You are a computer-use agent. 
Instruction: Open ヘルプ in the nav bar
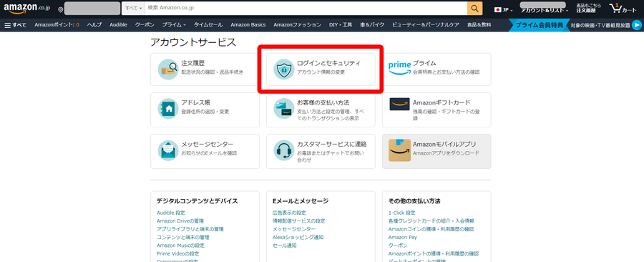pos(94,25)
